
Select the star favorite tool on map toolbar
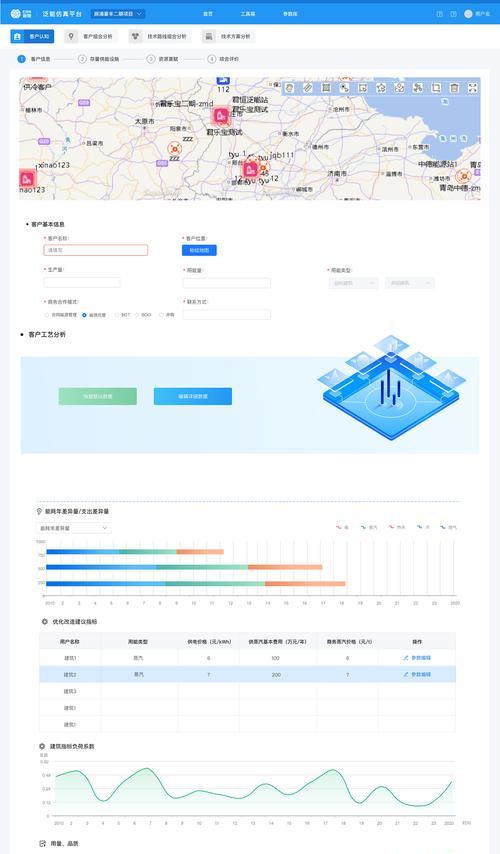tap(381, 88)
